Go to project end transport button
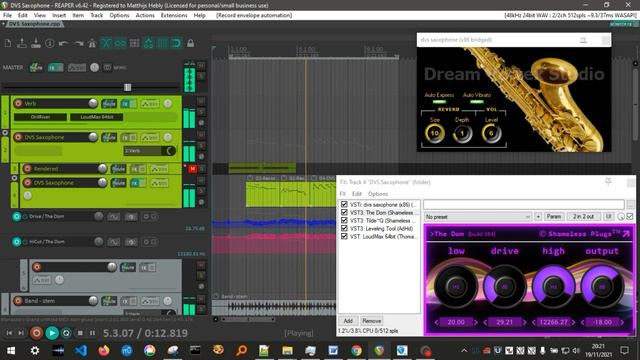640x360 pixels. (x=21, y=333)
